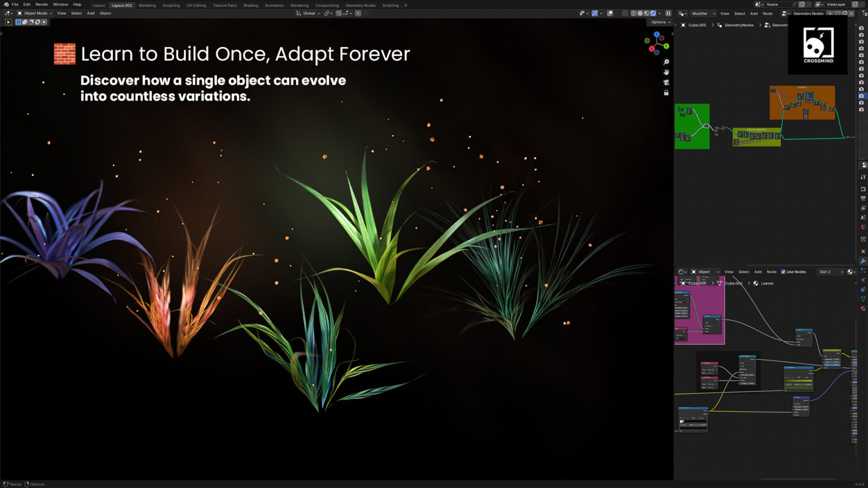Click GeometryNodes in the breadcrumb path
Viewport: 868px width, 488px height.
(739, 25)
